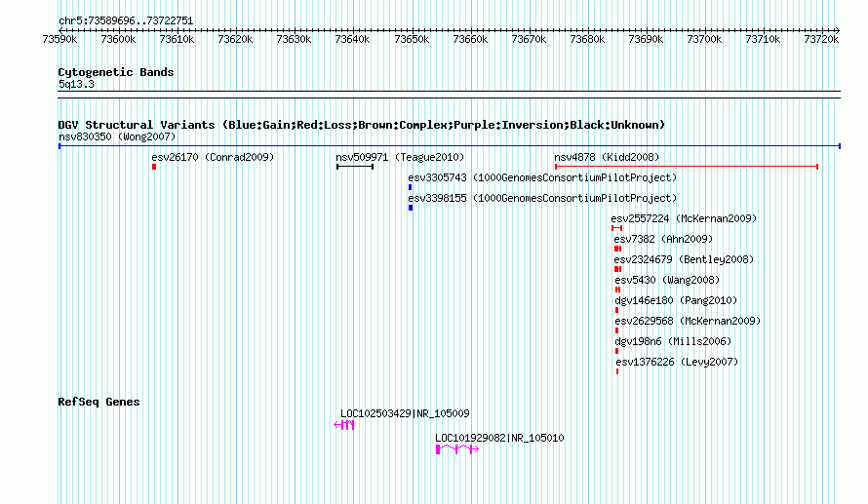The width and height of the screenshot is (868, 504).
Task: Click the magenta LOC101929082 gene glyph
Action: pyautogui.click(x=457, y=449)
